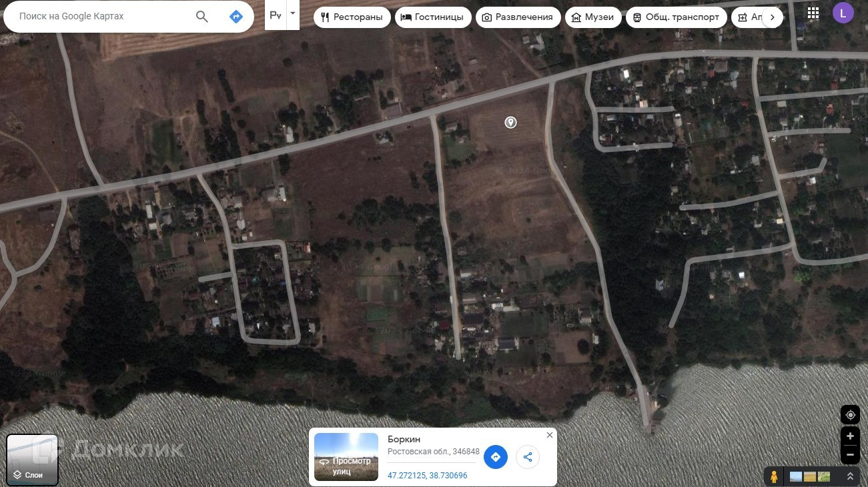This screenshot has height=487, width=868.
Task: Open the third photo thumbnail in the imagery strip
Action: 824,477
